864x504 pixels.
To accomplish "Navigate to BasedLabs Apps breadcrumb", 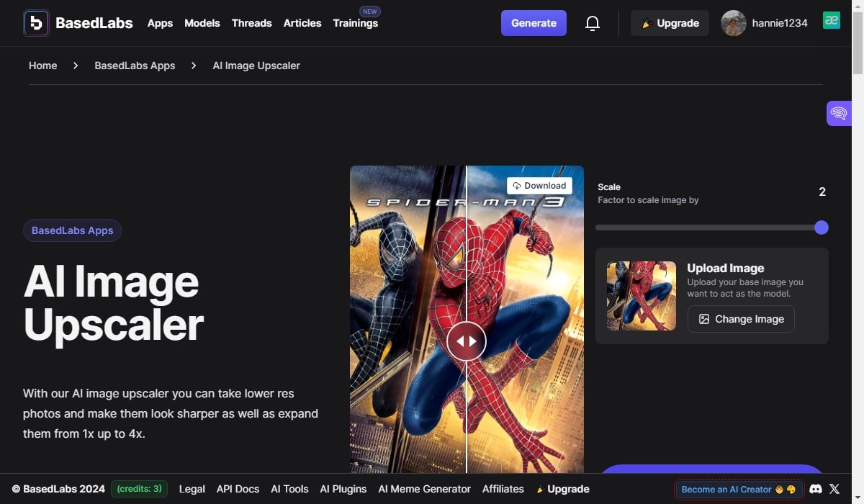I will pos(135,66).
